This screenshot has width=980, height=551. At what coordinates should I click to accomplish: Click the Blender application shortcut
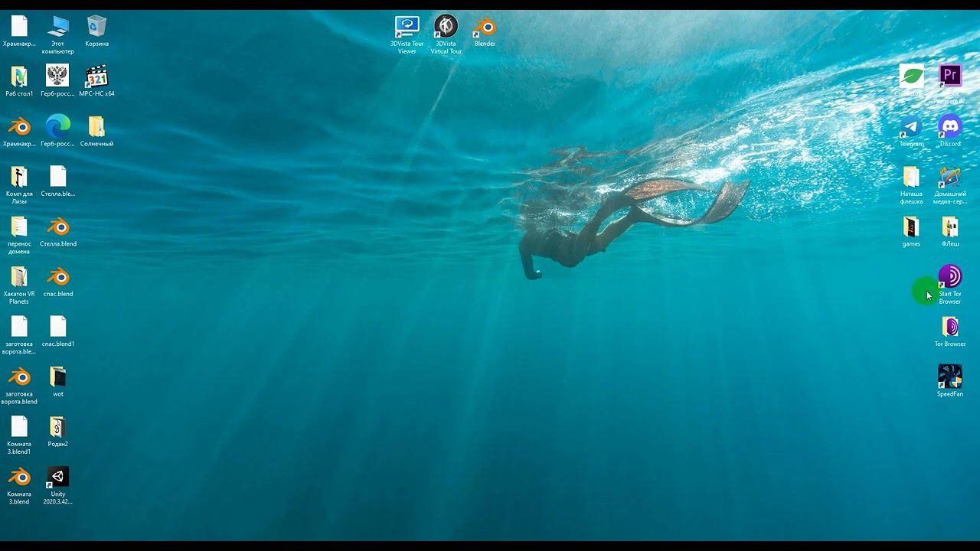485,27
